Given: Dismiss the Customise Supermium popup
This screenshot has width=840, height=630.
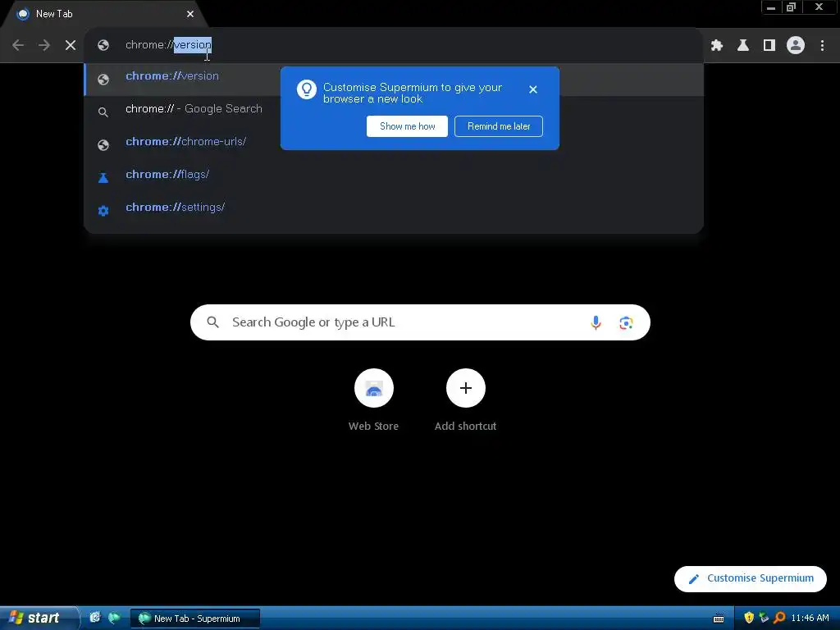Looking at the screenshot, I should (533, 89).
